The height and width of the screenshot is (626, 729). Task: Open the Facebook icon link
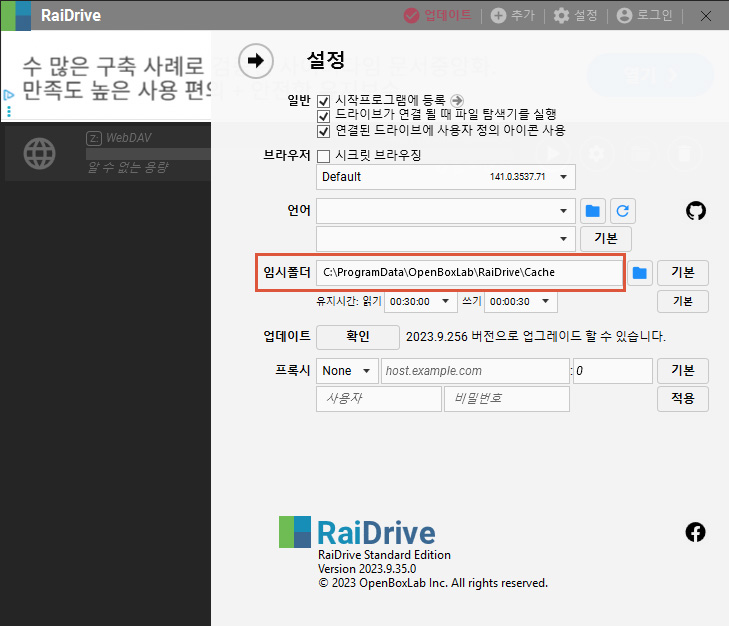(x=695, y=532)
